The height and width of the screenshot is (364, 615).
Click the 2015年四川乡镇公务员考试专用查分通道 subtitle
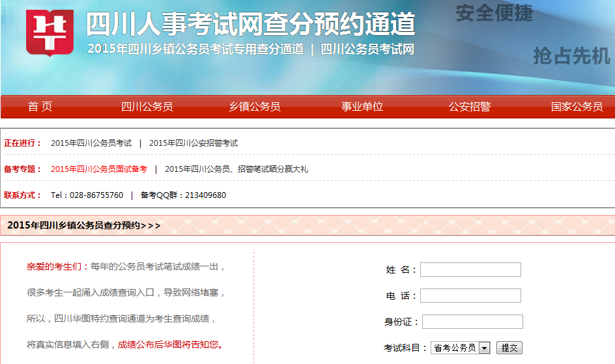click(x=195, y=49)
